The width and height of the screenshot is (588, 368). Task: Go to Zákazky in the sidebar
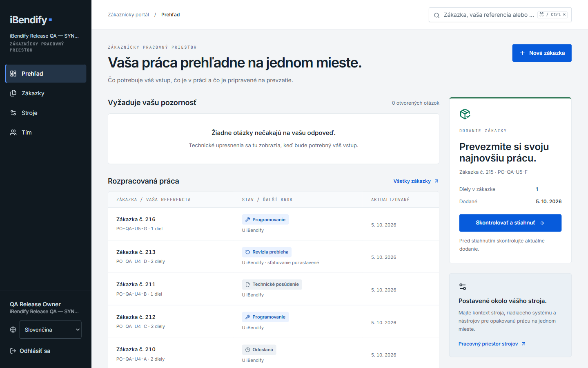click(46, 93)
